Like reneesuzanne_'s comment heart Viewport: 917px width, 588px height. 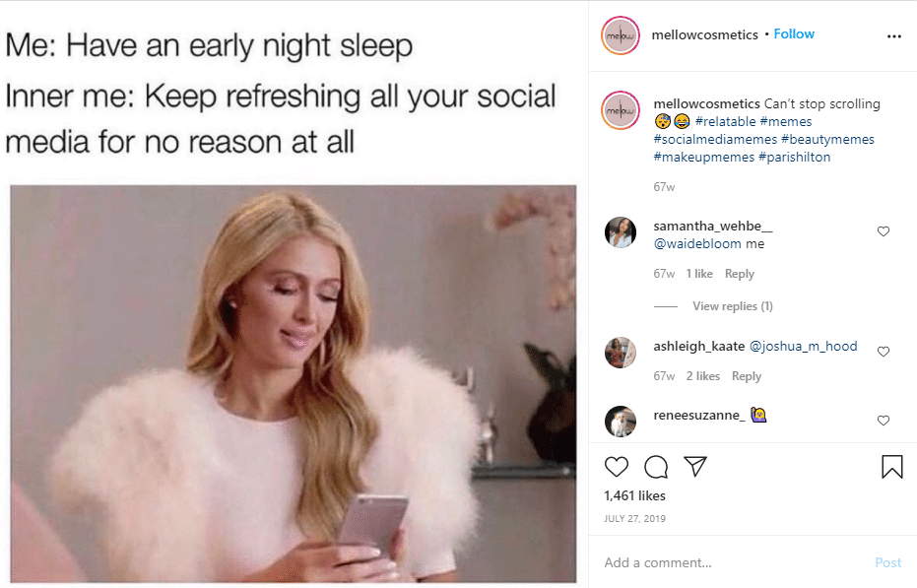pyautogui.click(x=884, y=421)
